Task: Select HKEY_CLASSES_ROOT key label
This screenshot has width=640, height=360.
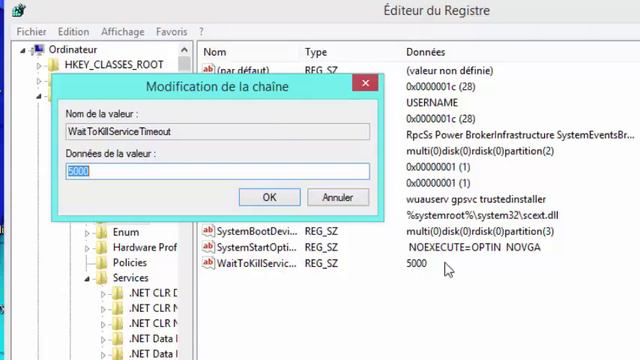Action: point(114,64)
